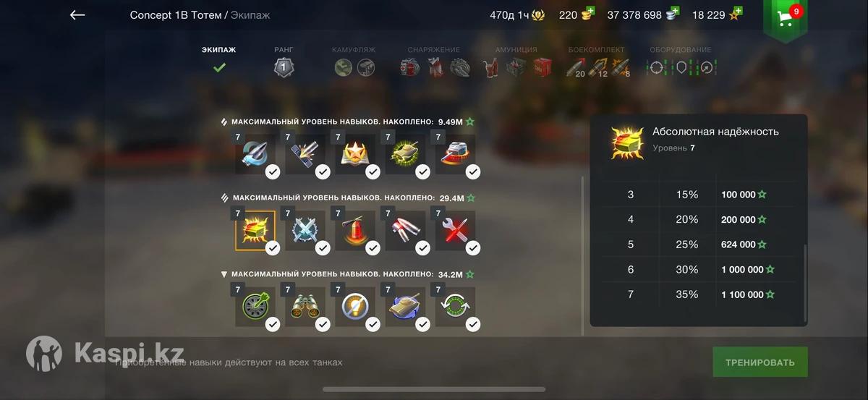Select the highlighted Абсолютная надёжность skill icon
This screenshot has width=868, height=400.
pyautogui.click(x=255, y=231)
